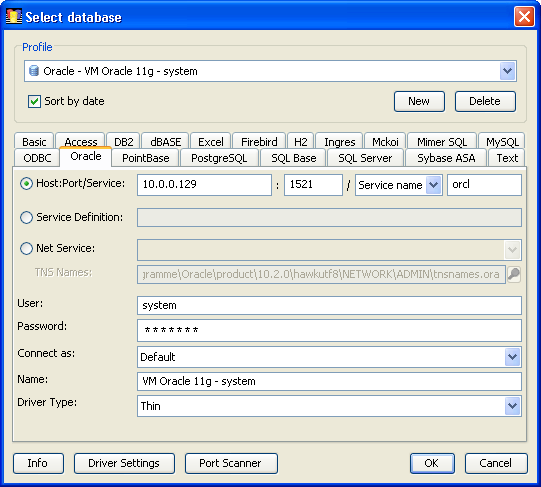Select the Host:Port/Service radio button

coord(26,184)
